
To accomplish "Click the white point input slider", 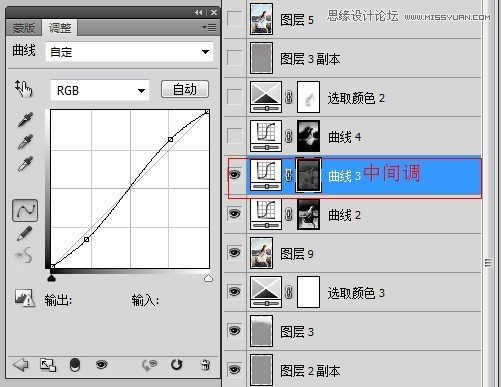I will coord(208,278).
